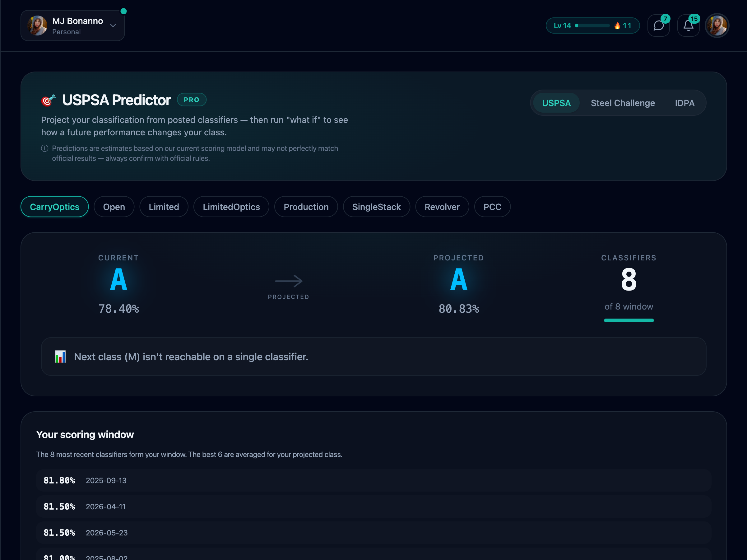Select the Revolver division tab
747x560 pixels.
point(442,207)
